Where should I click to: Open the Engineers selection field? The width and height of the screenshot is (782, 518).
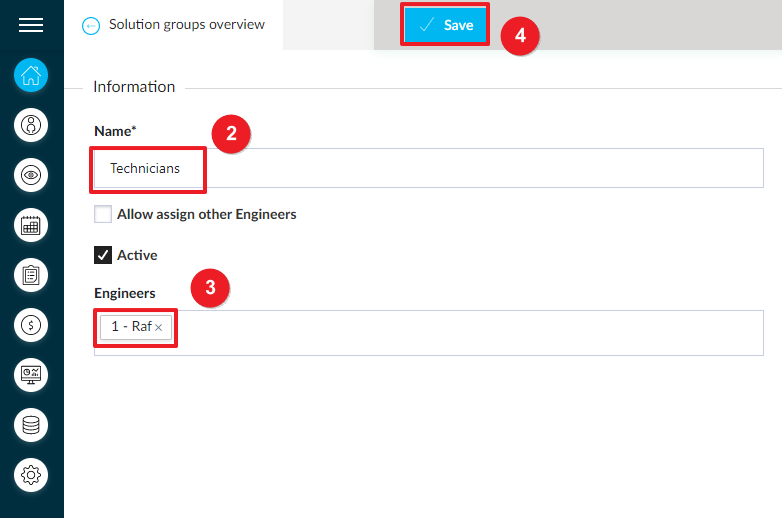click(428, 333)
